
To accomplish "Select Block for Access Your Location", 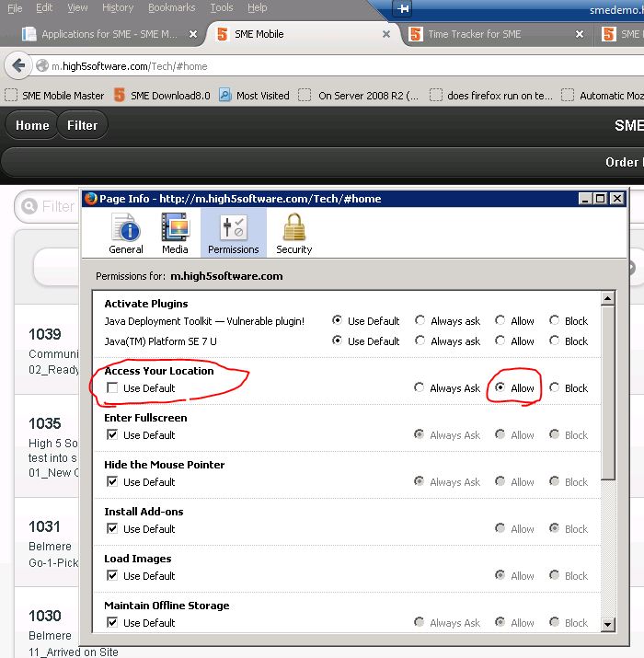I will 554,387.
